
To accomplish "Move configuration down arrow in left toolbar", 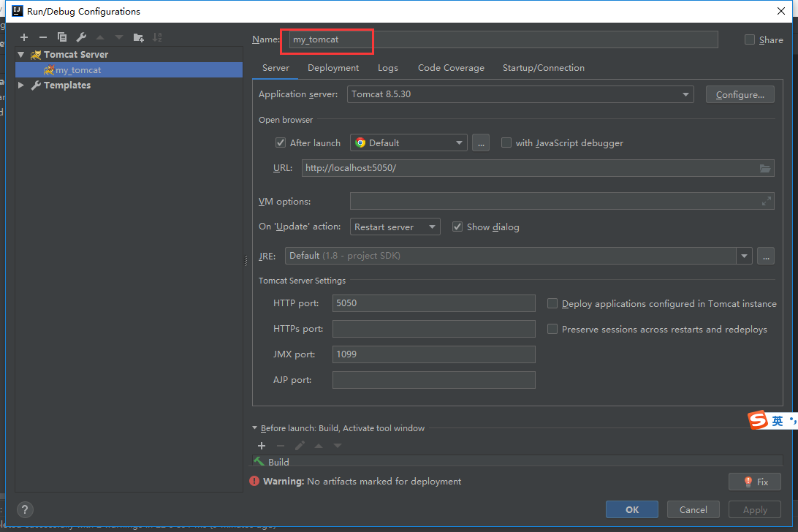I will pyautogui.click(x=119, y=37).
